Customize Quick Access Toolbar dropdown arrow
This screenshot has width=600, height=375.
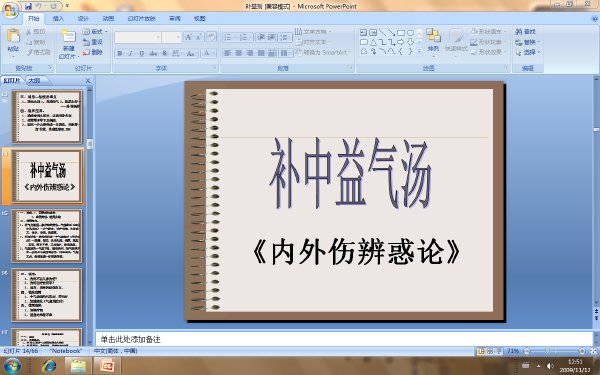[x=67, y=6]
